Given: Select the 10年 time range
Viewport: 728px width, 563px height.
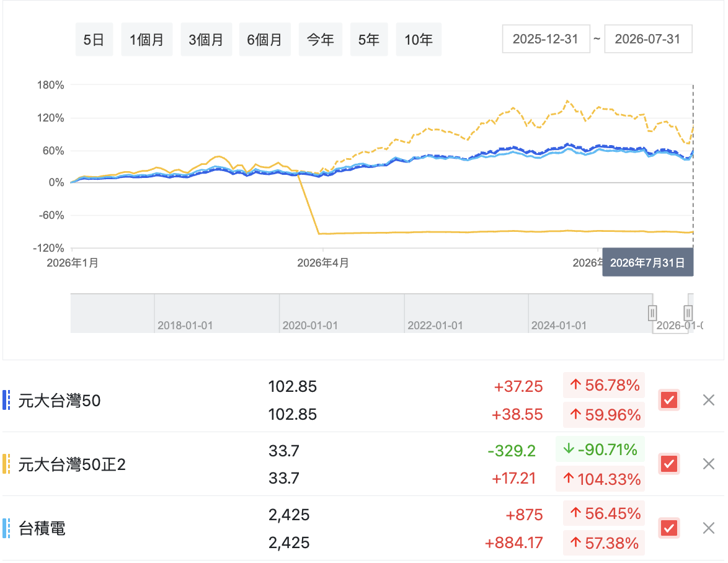Looking at the screenshot, I should coord(419,40).
